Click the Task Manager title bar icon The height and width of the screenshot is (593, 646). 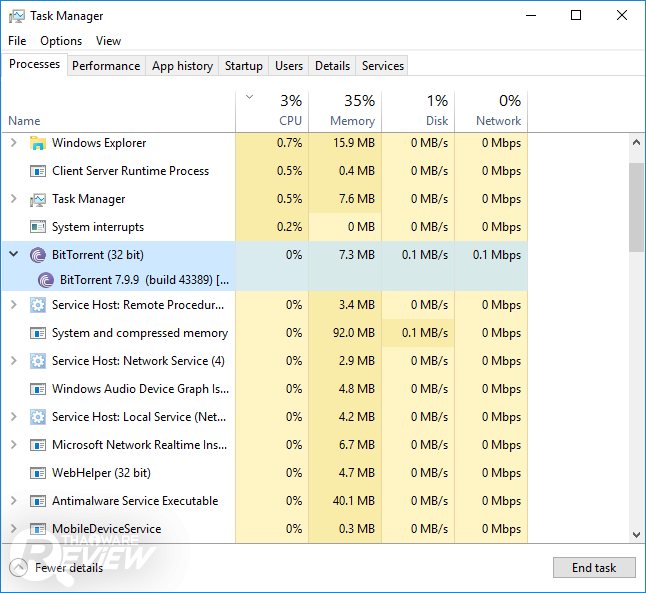click(x=17, y=16)
